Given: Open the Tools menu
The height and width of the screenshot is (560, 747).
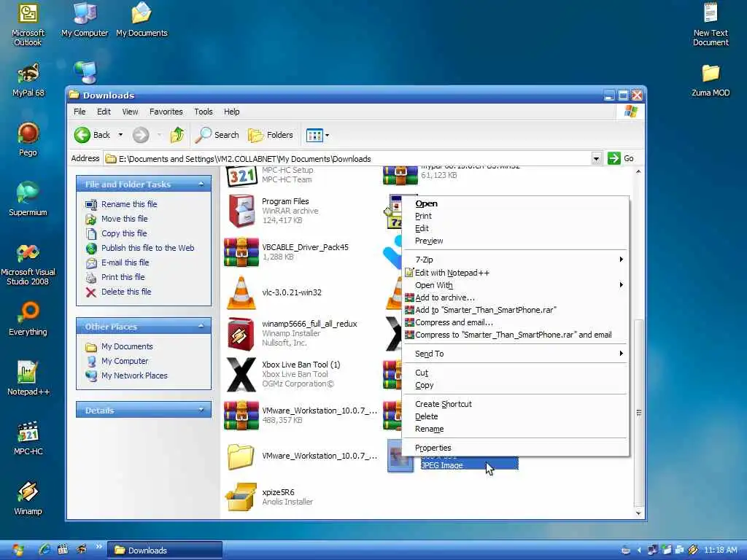Looking at the screenshot, I should 203,112.
